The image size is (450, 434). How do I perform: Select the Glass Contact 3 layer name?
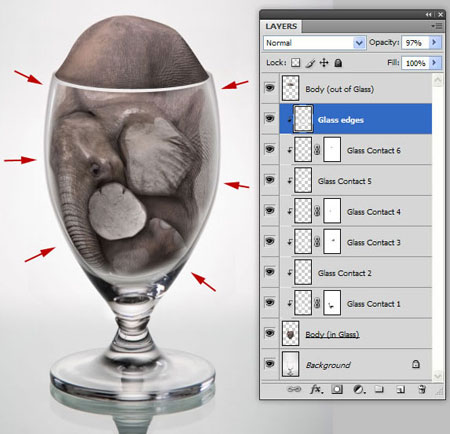pyautogui.click(x=373, y=242)
